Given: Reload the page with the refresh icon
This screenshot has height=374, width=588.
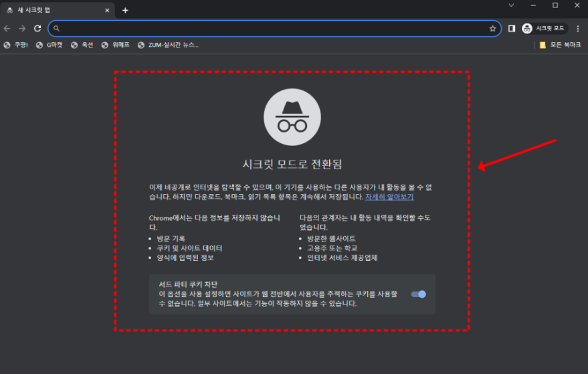Looking at the screenshot, I should click(x=37, y=29).
